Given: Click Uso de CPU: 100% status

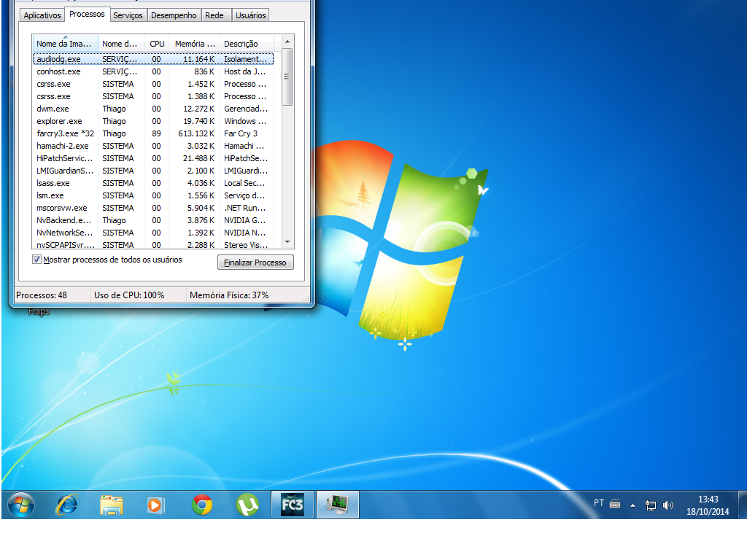Looking at the screenshot, I should pos(129,295).
